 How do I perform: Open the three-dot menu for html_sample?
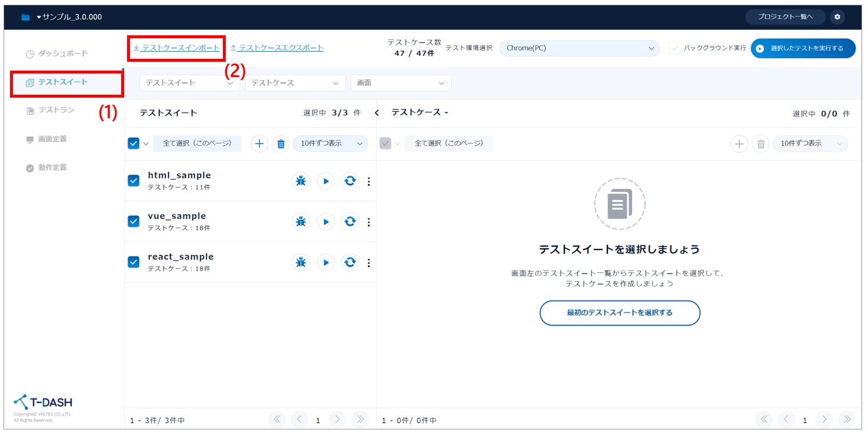369,181
